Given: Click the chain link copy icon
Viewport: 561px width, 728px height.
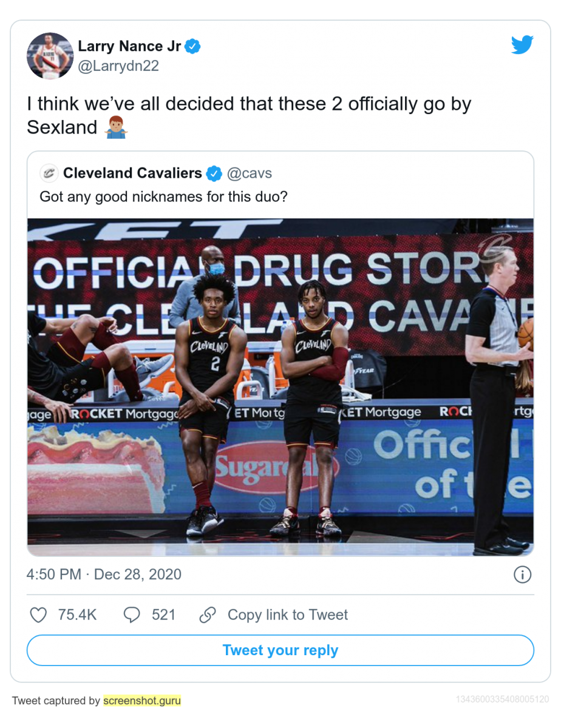Looking at the screenshot, I should coord(208,615).
